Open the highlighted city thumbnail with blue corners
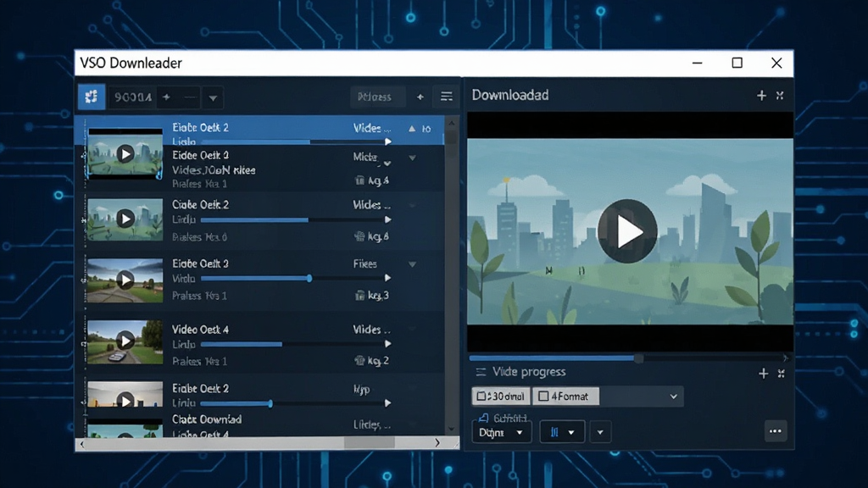 pyautogui.click(x=125, y=154)
